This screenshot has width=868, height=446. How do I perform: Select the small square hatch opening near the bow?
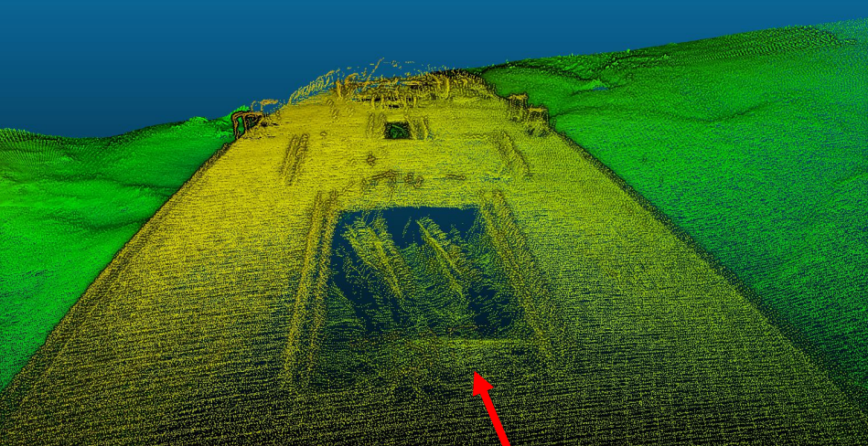(x=398, y=131)
